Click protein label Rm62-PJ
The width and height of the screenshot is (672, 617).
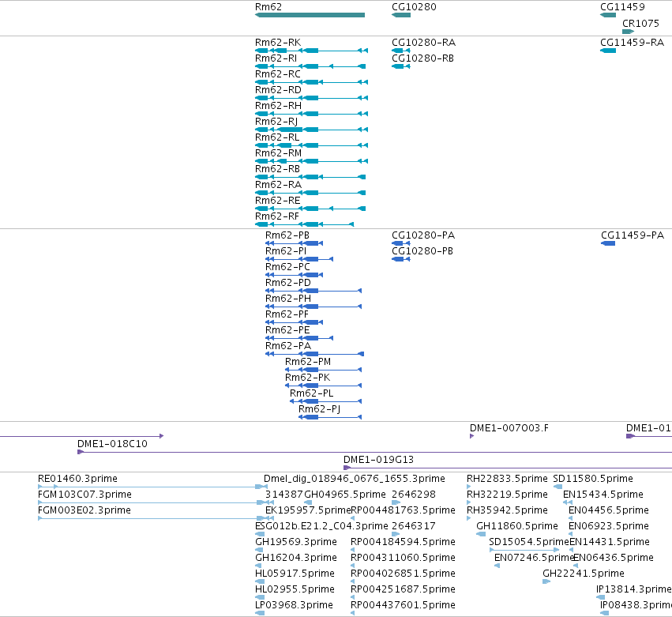click(319, 409)
